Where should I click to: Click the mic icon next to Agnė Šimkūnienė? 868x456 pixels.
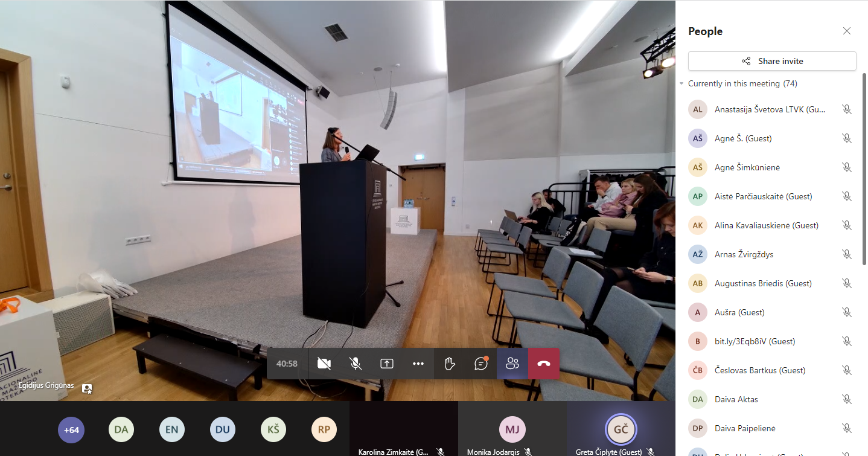(x=847, y=167)
